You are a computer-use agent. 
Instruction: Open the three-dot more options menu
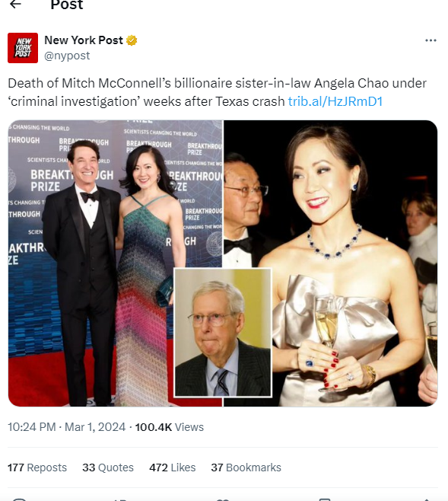pyautogui.click(x=431, y=40)
